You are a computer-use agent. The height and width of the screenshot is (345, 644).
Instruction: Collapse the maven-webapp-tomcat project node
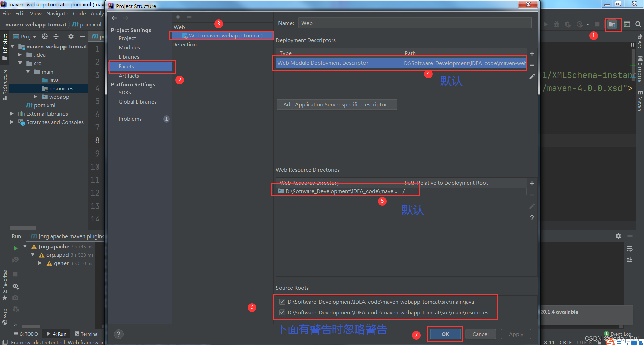pyautogui.click(x=13, y=46)
